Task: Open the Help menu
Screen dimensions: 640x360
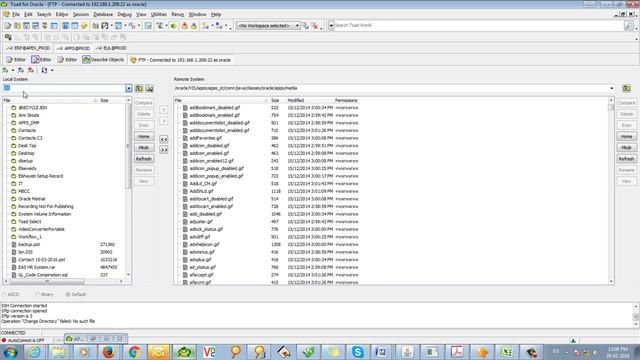Action: (216, 14)
